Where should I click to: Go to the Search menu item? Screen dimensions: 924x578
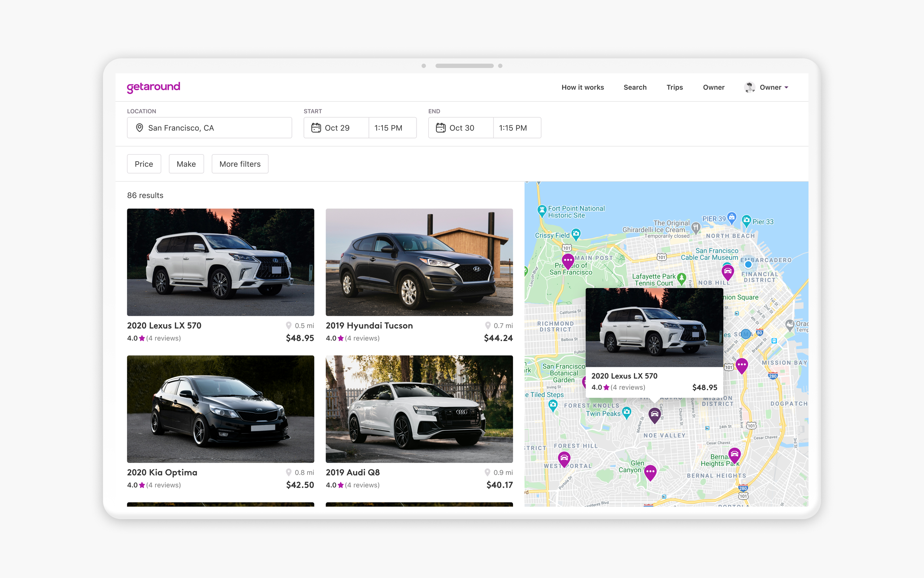point(635,87)
